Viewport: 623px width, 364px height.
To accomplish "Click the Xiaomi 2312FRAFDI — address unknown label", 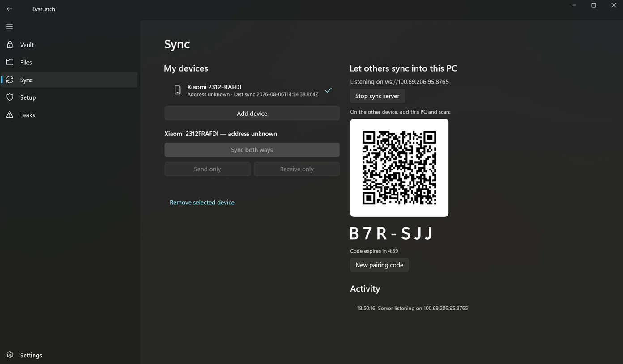I will 221,134.
